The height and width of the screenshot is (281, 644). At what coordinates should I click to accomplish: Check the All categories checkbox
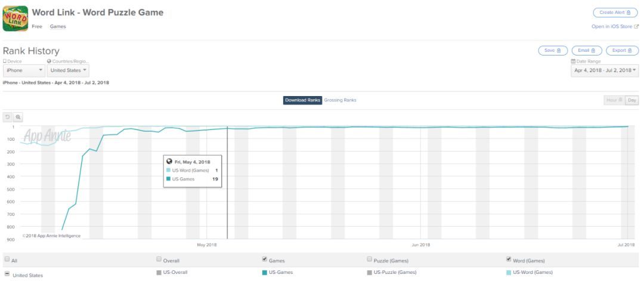[7, 260]
